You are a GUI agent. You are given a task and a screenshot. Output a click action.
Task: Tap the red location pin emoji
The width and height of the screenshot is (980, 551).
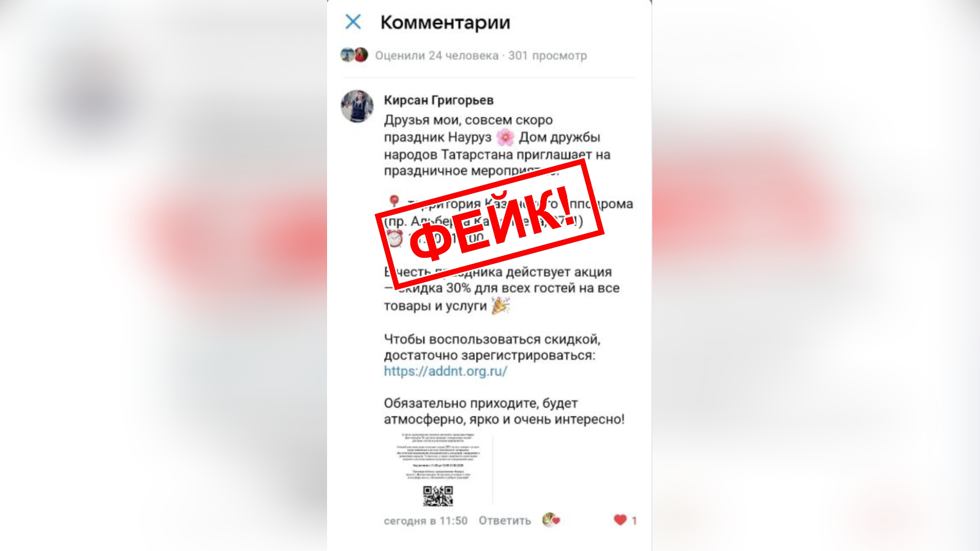point(394,203)
